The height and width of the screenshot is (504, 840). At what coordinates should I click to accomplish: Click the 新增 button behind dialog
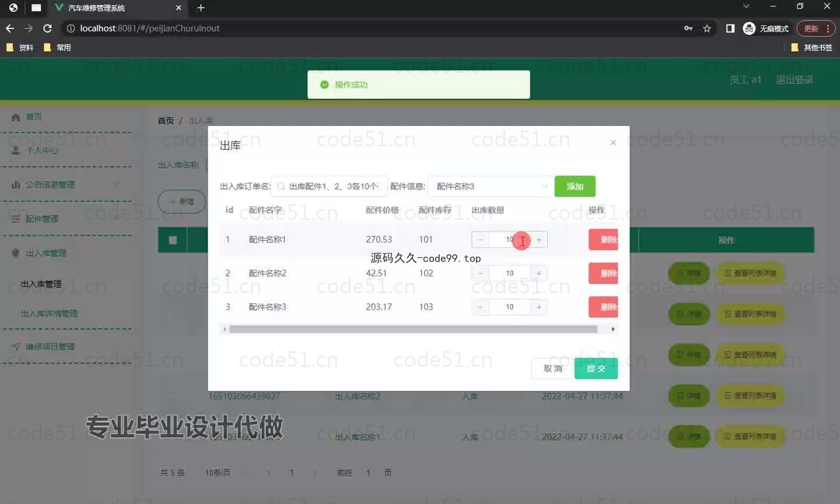pyautogui.click(x=182, y=201)
